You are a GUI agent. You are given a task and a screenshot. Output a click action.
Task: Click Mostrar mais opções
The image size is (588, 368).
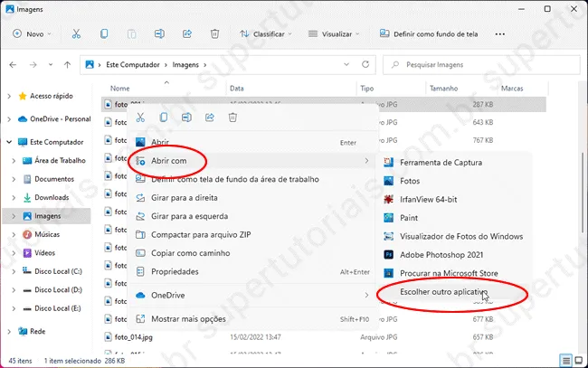pos(252,319)
